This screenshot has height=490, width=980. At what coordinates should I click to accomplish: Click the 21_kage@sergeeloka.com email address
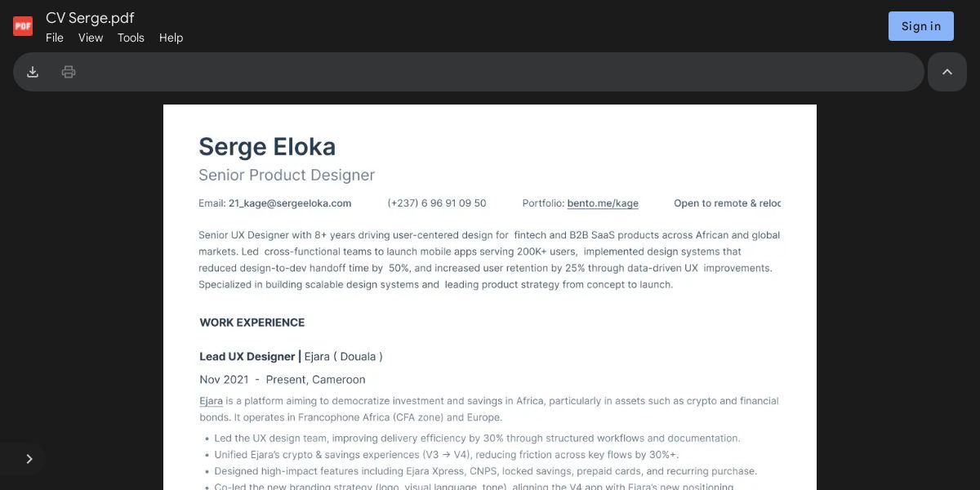pos(290,203)
